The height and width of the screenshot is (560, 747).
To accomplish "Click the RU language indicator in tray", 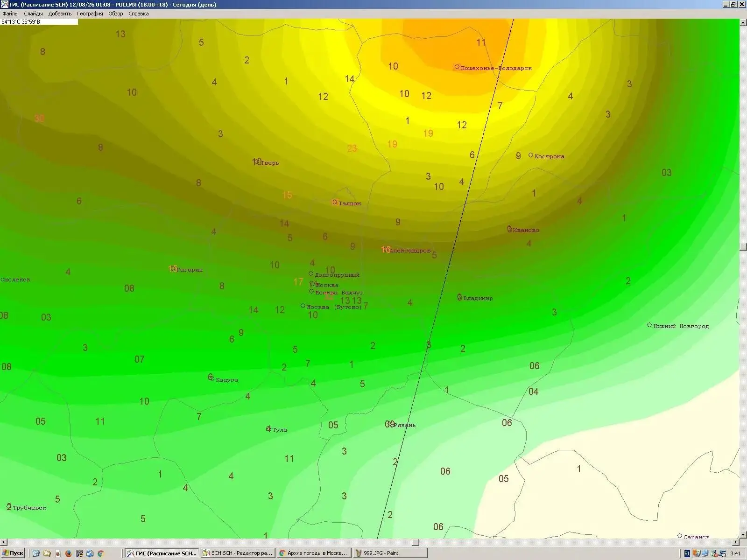I will click(x=687, y=553).
